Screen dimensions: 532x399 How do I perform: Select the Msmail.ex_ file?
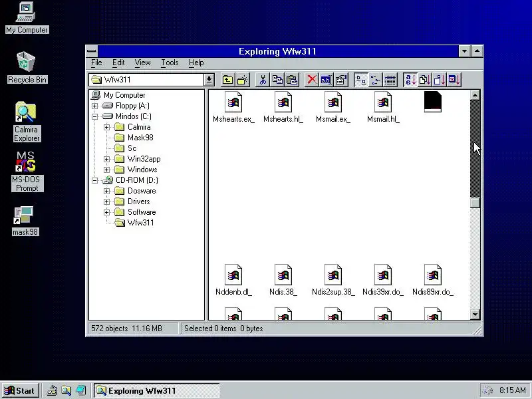(333, 107)
